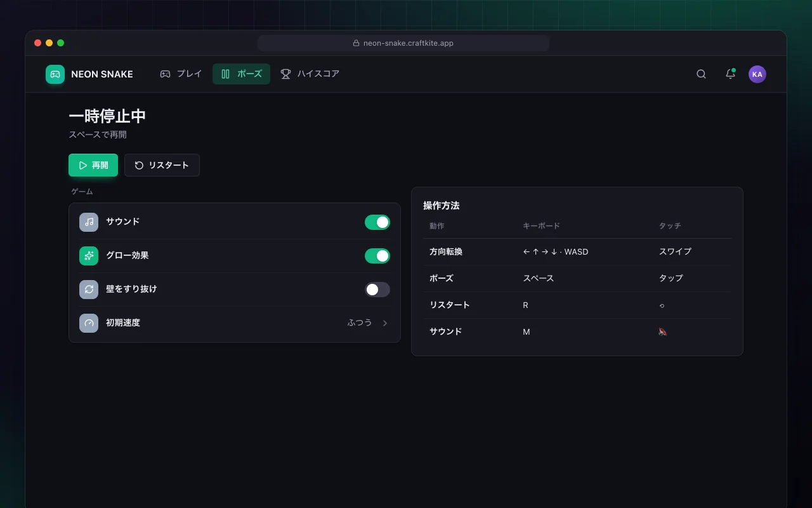Click the lock icon in the address bar

(357, 43)
